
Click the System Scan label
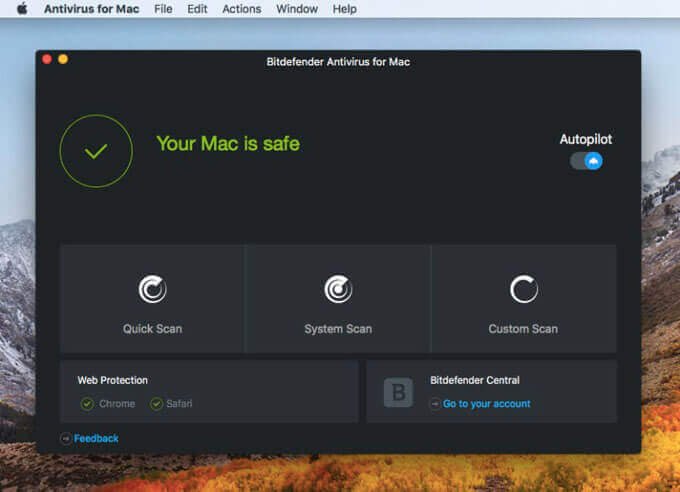338,329
